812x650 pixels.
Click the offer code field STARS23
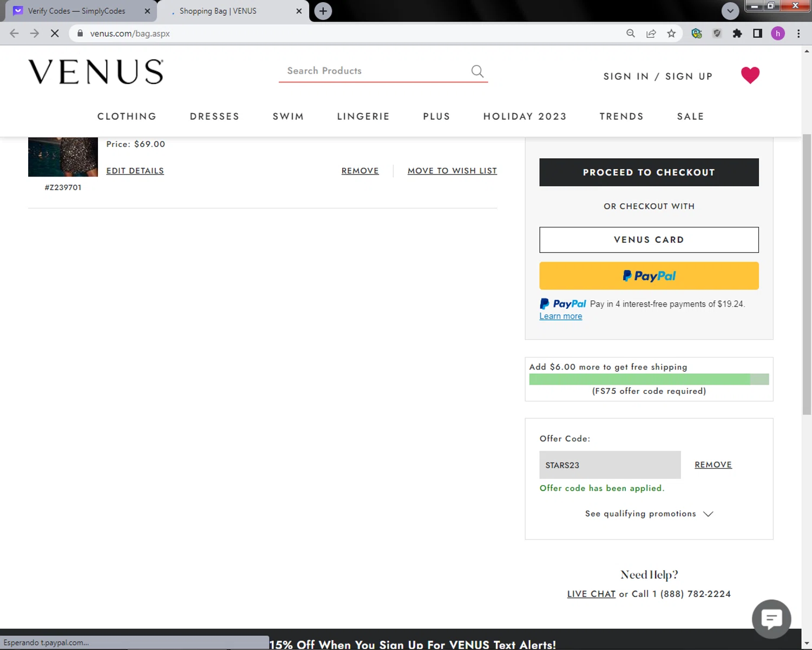(610, 465)
